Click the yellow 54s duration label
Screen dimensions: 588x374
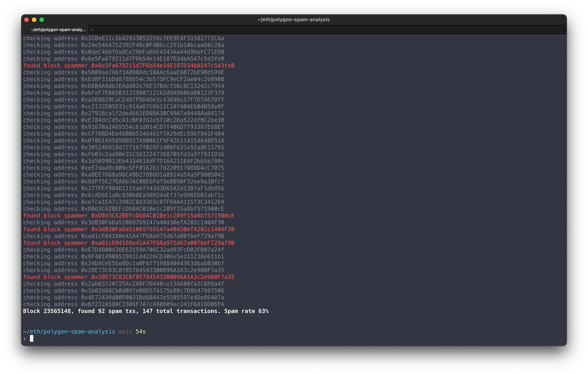pos(140,332)
